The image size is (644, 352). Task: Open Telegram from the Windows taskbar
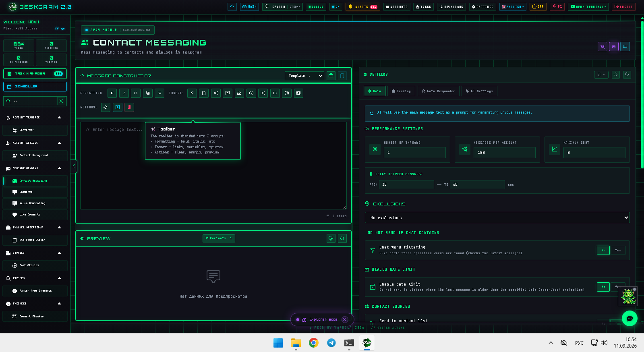331,343
